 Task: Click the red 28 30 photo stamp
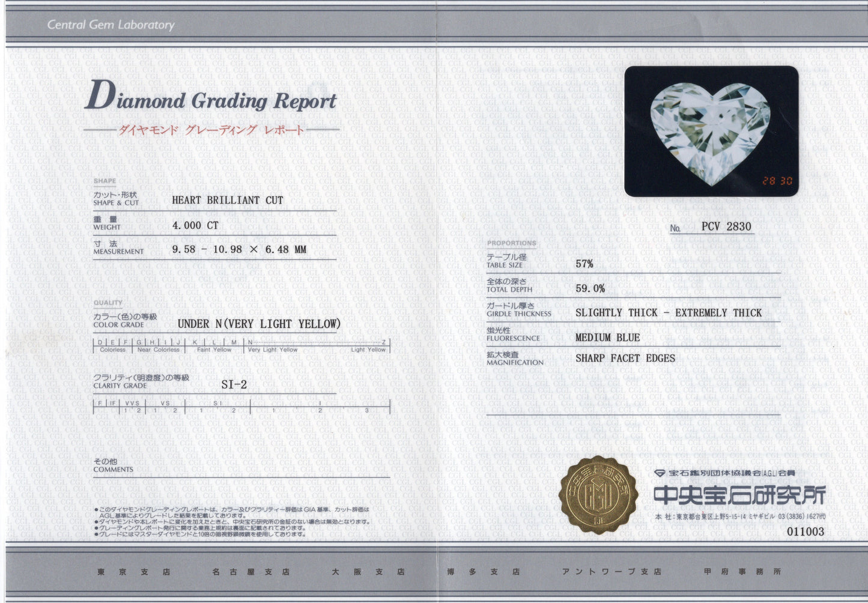point(777,181)
